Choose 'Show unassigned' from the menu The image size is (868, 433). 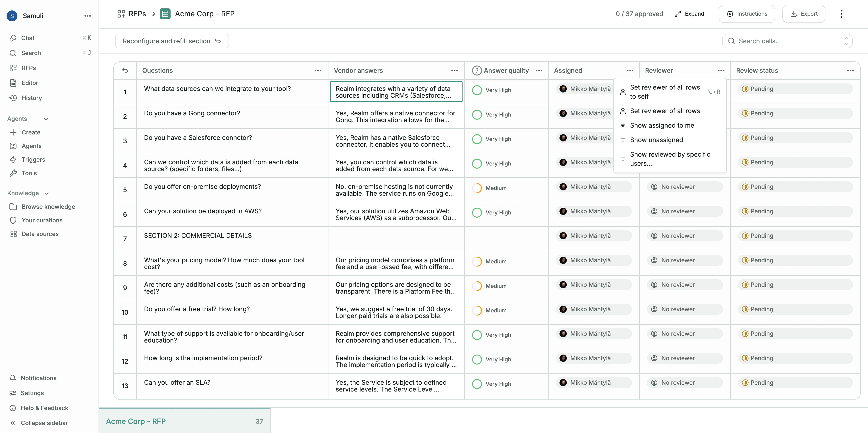coord(656,140)
